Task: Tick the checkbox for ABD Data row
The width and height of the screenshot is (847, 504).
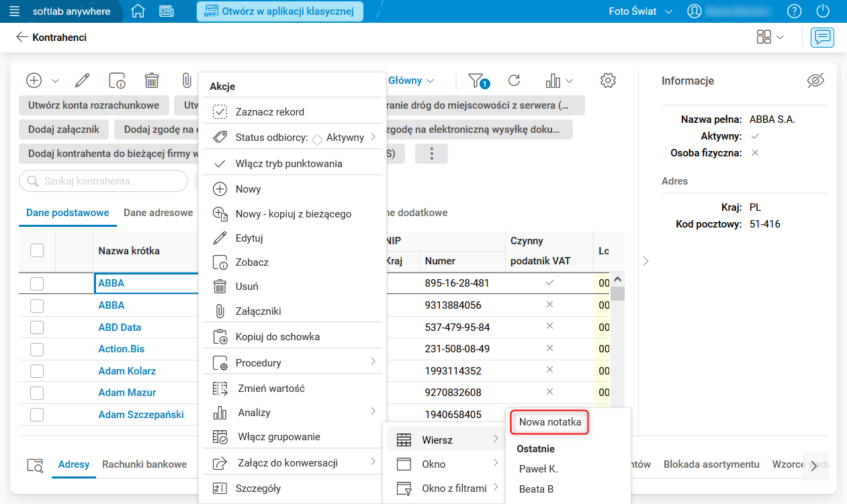Action: 37,327
